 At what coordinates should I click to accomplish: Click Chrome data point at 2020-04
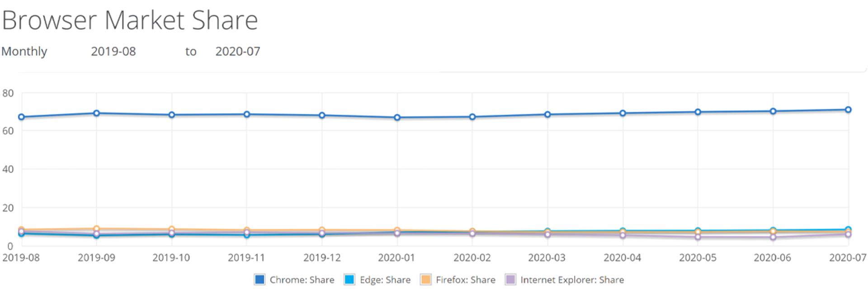[623, 113]
